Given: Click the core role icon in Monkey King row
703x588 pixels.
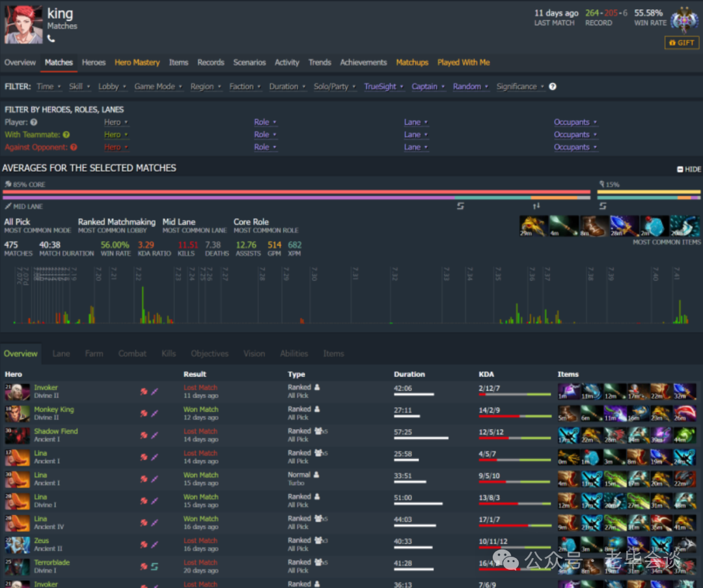Looking at the screenshot, I should click(144, 413).
